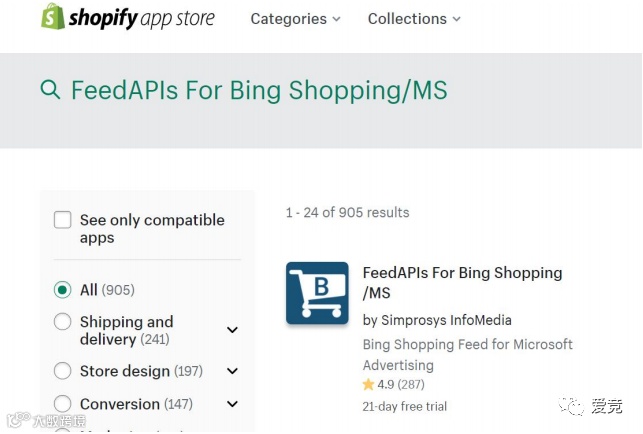This screenshot has width=643, height=434.
Task: Click the search field with FeedAPIs query
Action: [x=258, y=91]
